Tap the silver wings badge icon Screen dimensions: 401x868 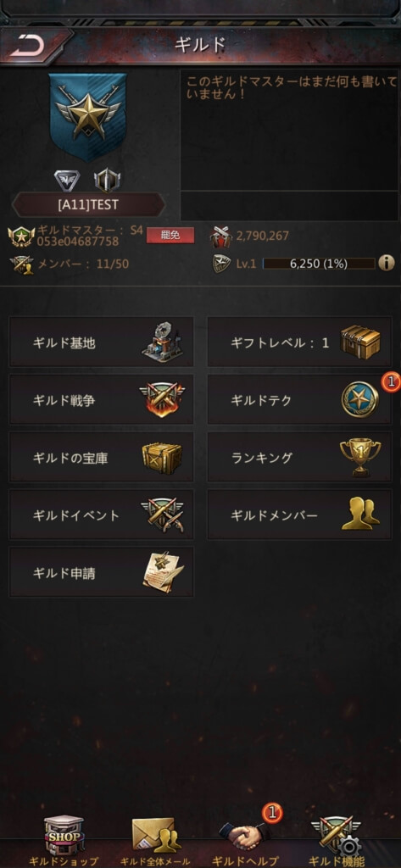(x=67, y=181)
